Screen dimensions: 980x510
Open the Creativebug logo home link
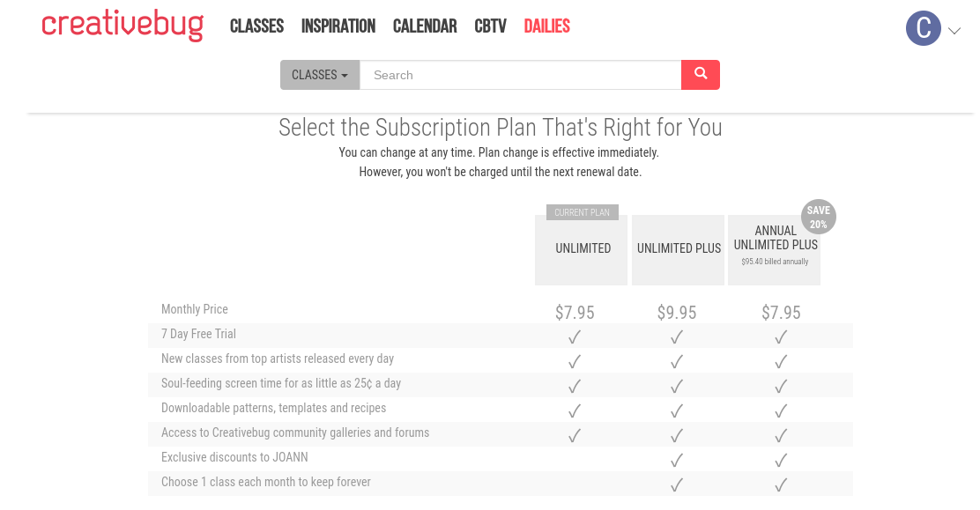(122, 26)
